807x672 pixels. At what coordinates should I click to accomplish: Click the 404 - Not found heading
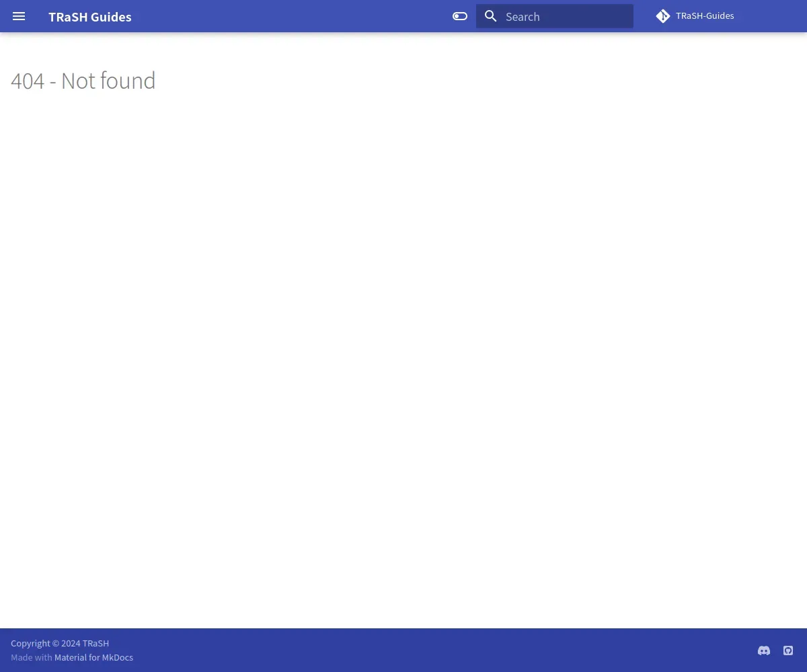click(83, 81)
